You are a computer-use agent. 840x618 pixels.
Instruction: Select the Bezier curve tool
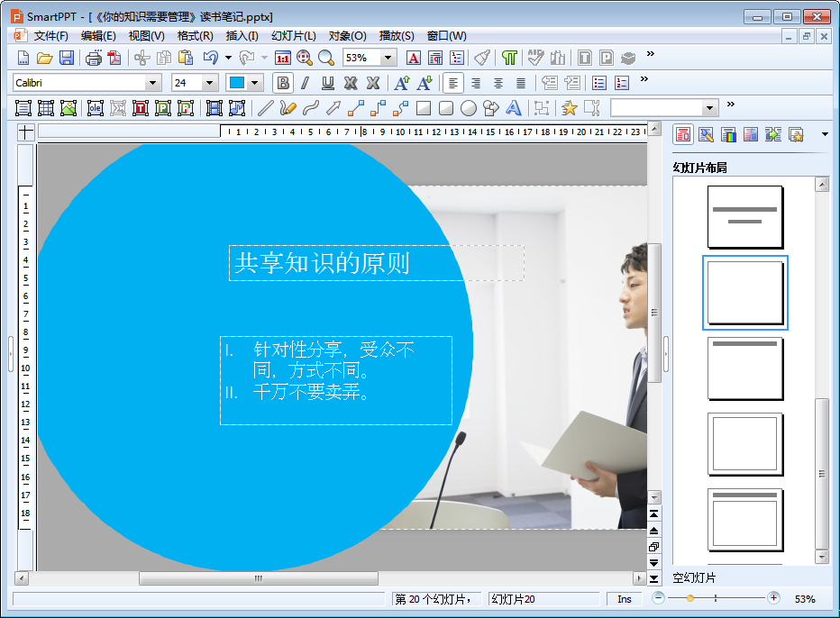[311, 108]
